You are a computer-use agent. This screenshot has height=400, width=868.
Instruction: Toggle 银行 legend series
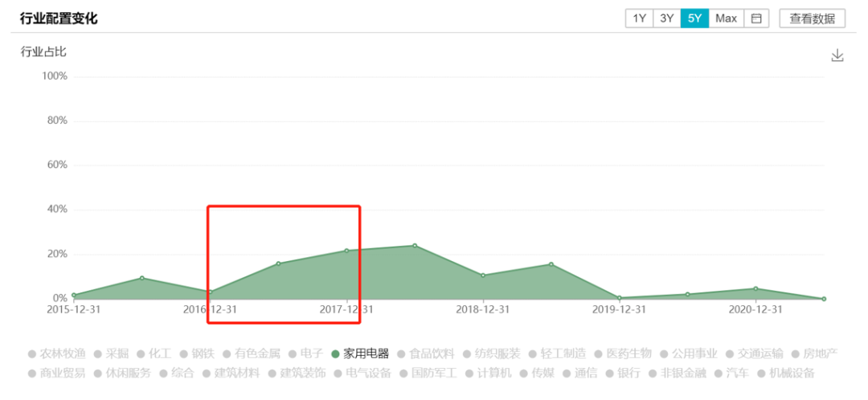click(x=624, y=373)
